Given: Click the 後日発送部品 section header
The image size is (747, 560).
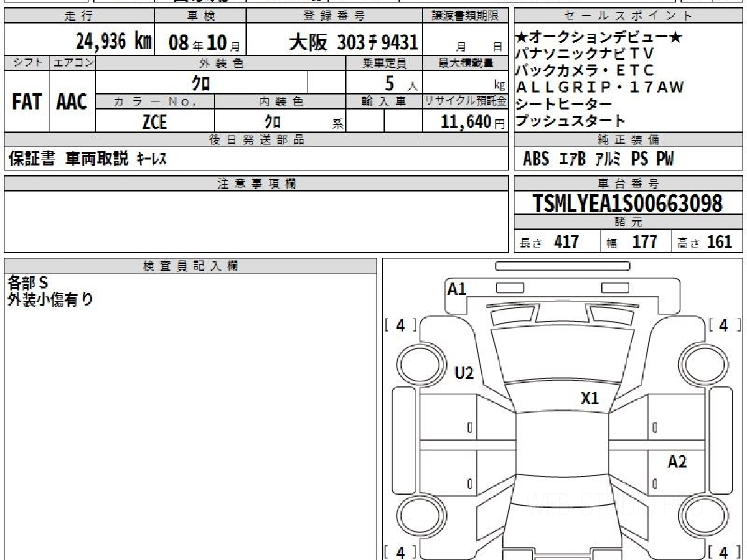Looking at the screenshot, I should 256,140.
